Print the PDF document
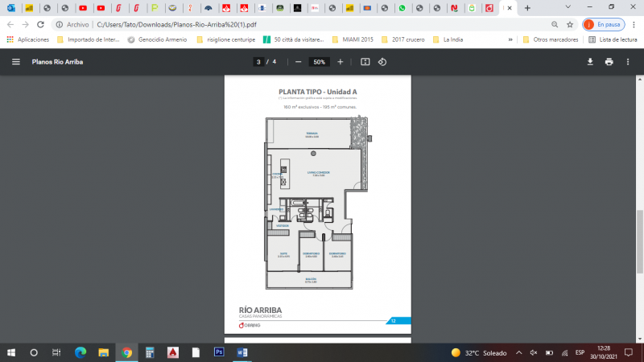Viewport: 644px width, 362px height. coord(609,62)
